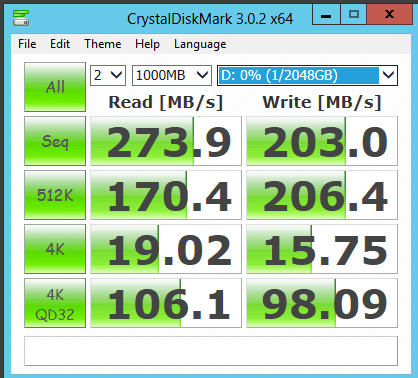Start the 4K QD32 benchmark test
The width and height of the screenshot is (418, 378).
55,303
